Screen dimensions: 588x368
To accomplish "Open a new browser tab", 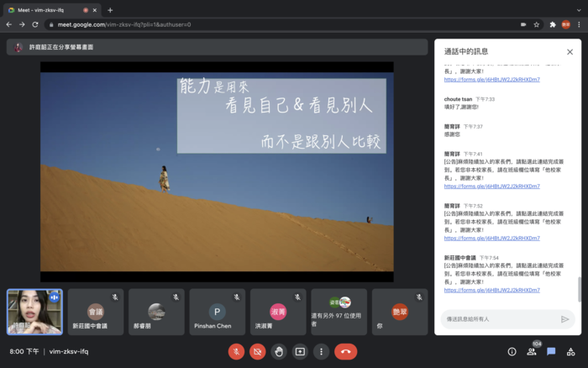I will (110, 10).
